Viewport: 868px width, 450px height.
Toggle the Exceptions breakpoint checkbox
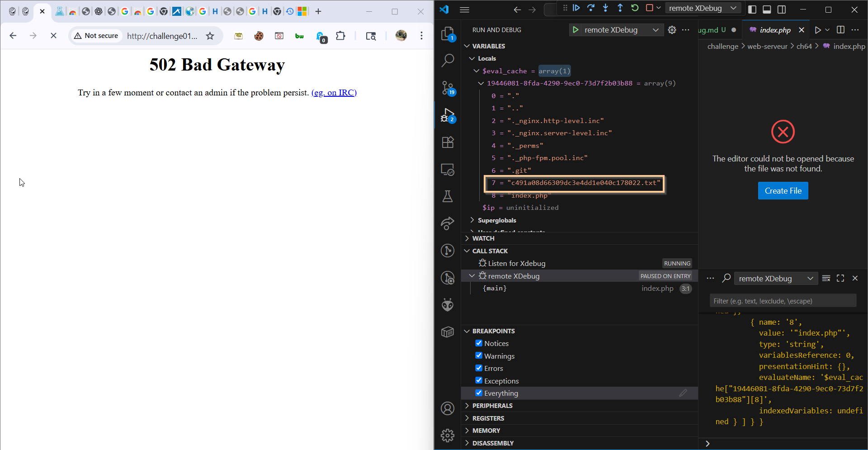(479, 381)
